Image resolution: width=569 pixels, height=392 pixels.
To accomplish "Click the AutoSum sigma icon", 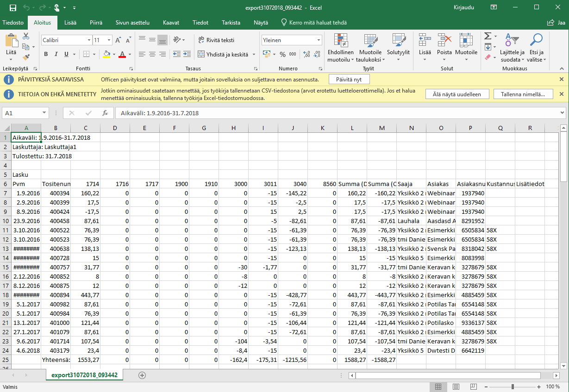I will [488, 36].
